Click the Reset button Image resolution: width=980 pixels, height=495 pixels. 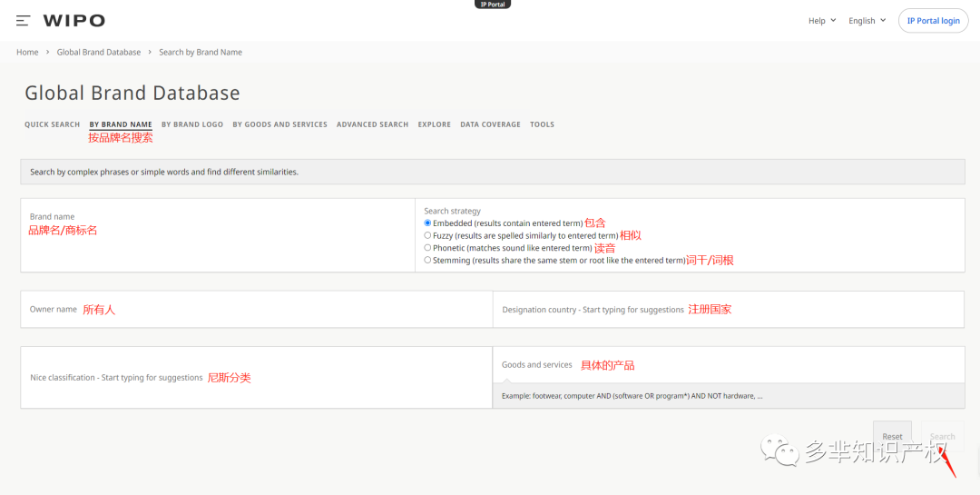pos(892,436)
